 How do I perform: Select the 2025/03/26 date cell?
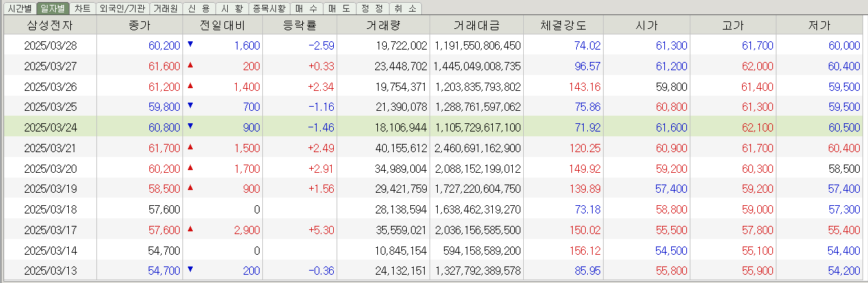50,87
